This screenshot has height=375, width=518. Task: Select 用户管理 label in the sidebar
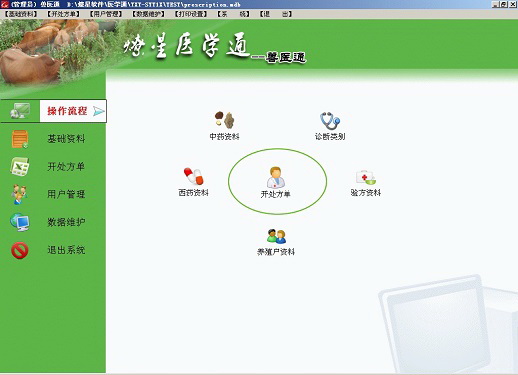coord(66,194)
